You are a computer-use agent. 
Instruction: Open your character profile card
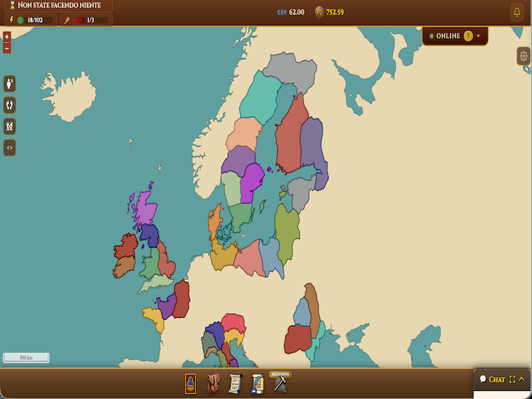coord(189,382)
